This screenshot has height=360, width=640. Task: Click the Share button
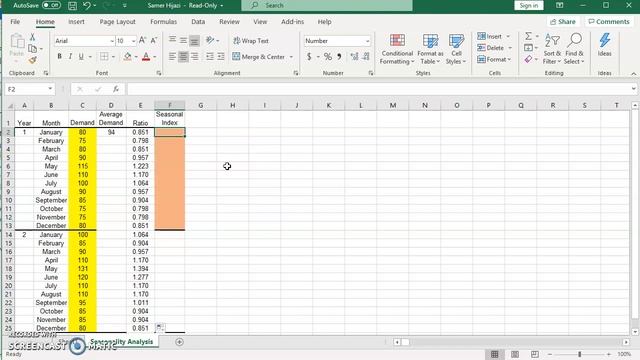coord(563,22)
